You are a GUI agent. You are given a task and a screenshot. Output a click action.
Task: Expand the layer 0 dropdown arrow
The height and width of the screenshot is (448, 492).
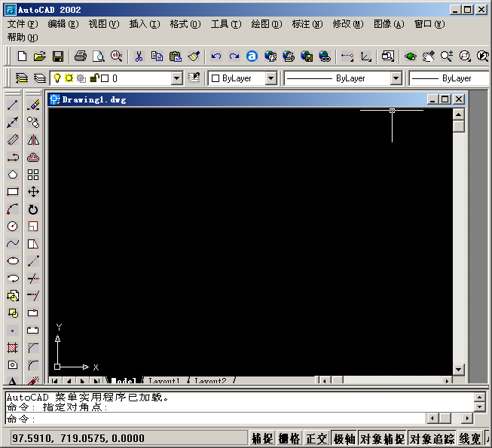(x=177, y=78)
